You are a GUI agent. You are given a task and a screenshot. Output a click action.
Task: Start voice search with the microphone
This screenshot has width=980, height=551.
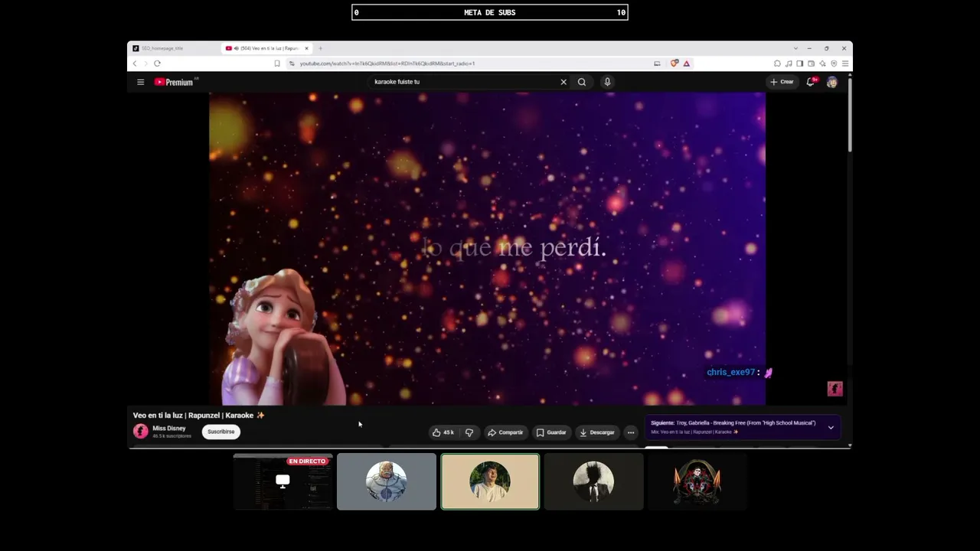[607, 82]
